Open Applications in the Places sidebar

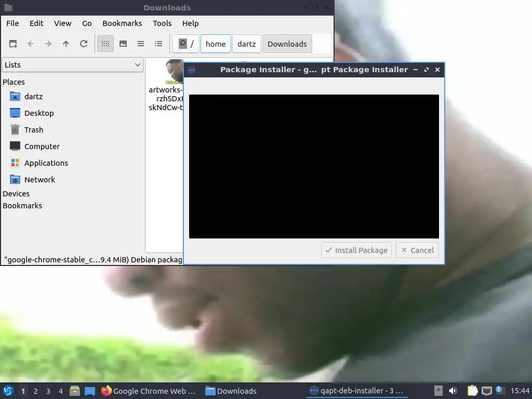click(x=39, y=163)
